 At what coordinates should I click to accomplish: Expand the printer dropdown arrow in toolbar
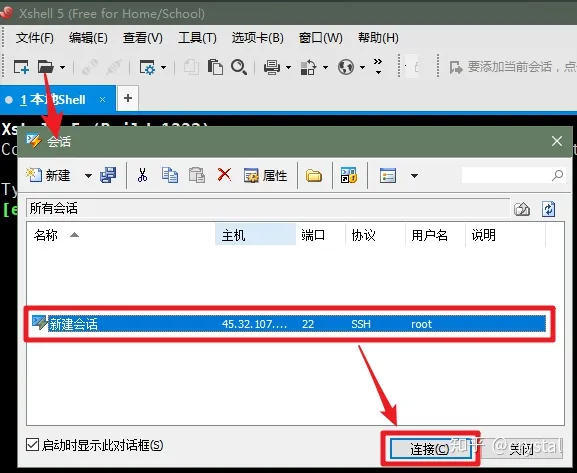288,67
